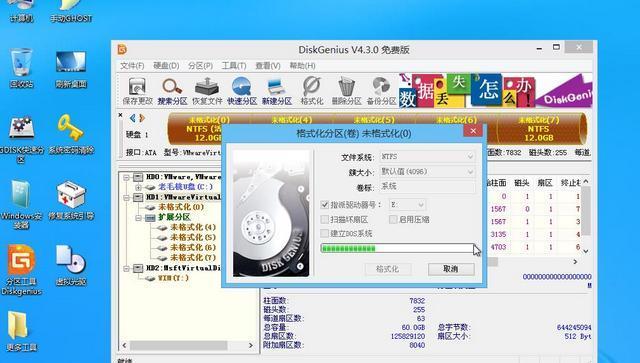
Task: Toggle the 建立DOS系统 checkbox
Action: [325, 234]
